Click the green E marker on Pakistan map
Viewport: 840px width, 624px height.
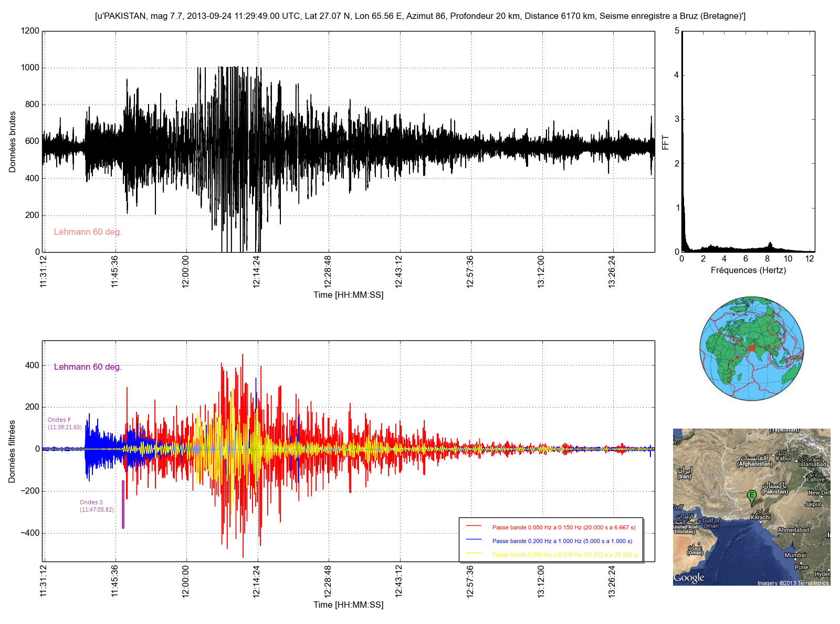[751, 496]
